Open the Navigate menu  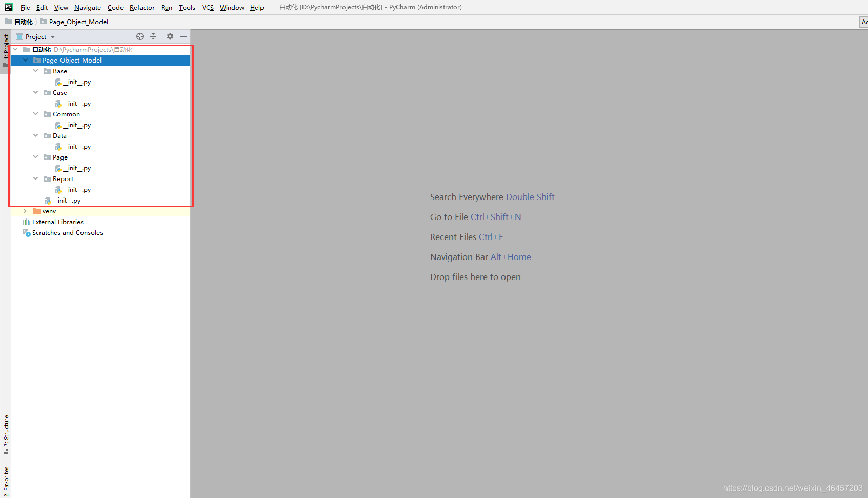click(x=88, y=7)
